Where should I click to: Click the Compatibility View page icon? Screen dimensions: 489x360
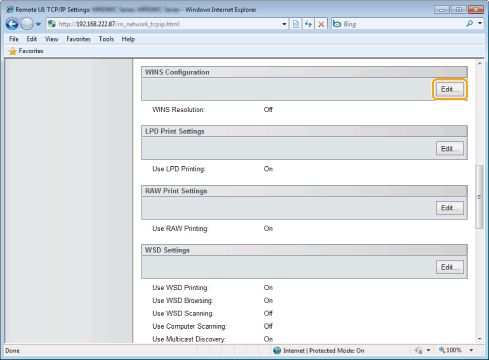[x=296, y=24]
